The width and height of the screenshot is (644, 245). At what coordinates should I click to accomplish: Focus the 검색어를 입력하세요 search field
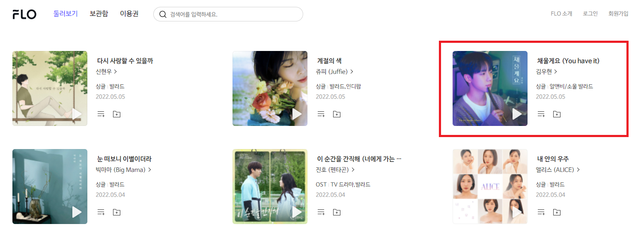pyautogui.click(x=228, y=14)
